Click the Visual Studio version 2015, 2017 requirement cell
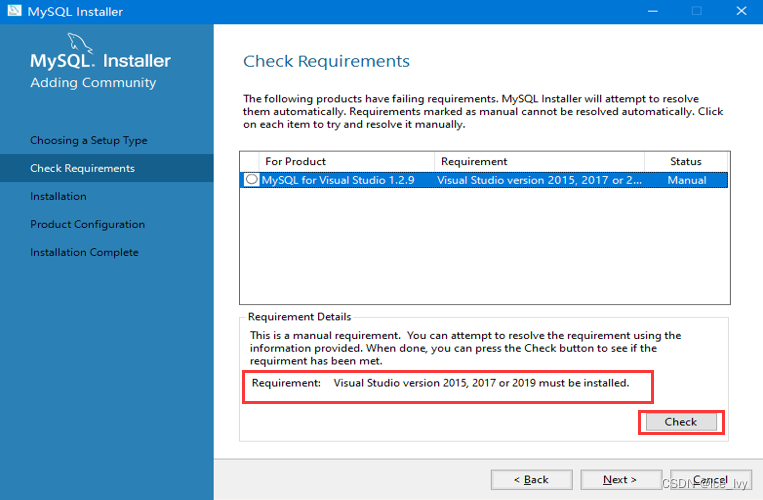 539,180
